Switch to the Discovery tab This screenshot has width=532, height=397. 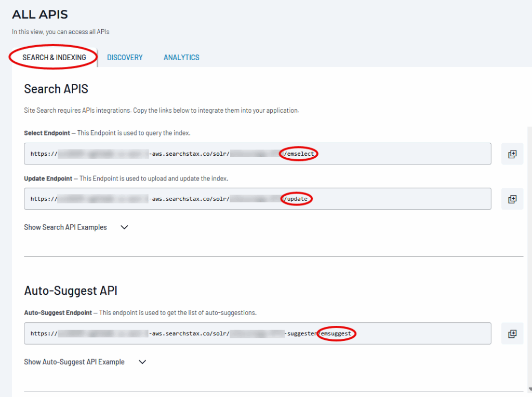[x=125, y=58]
